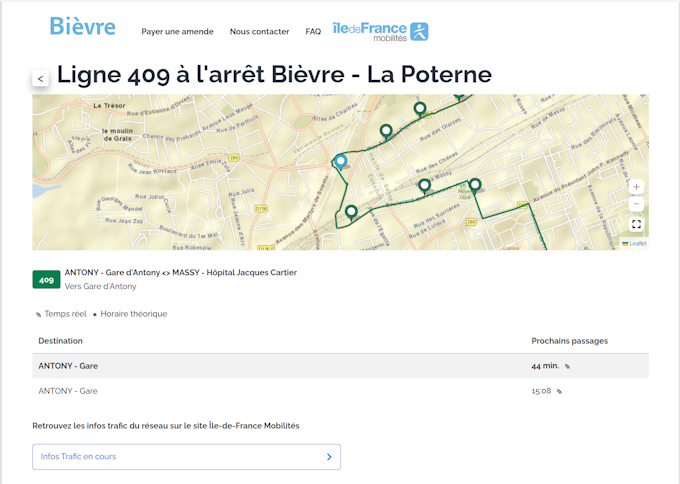
Task: Click the back arrow beside the page title
Action: [x=40, y=78]
